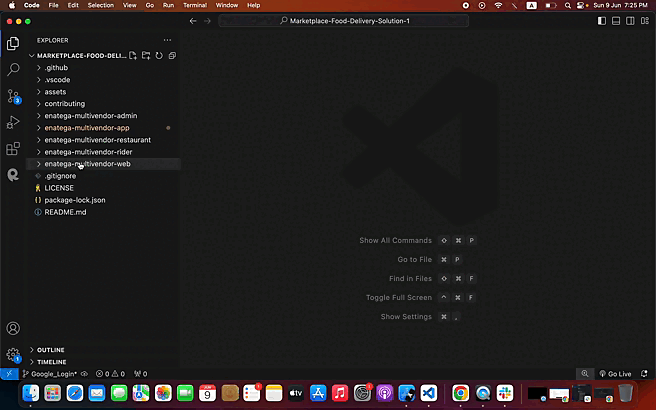Toggle the bottom panel layout button
The width and height of the screenshot is (656, 410).
(x=628, y=20)
